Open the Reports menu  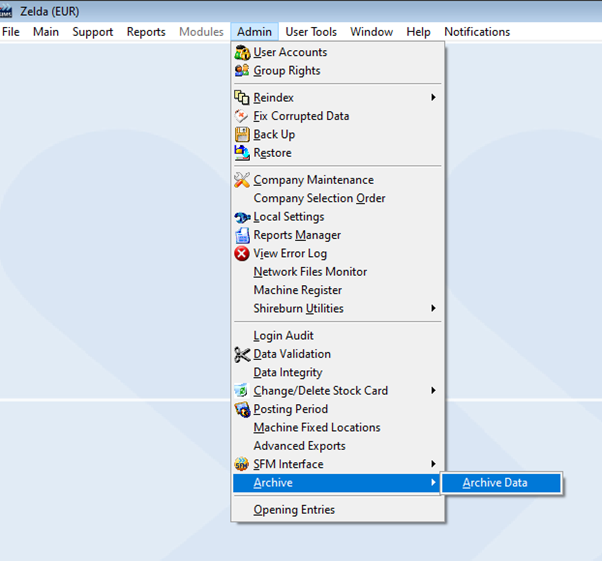click(x=146, y=32)
